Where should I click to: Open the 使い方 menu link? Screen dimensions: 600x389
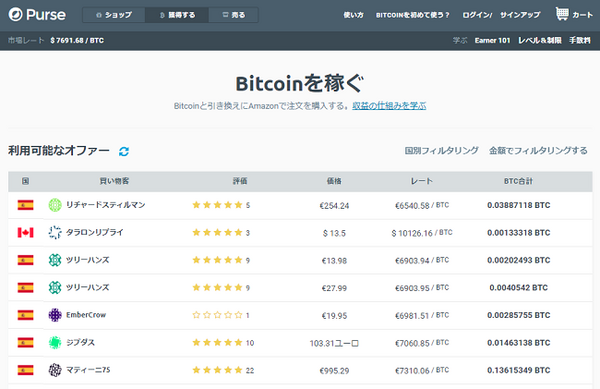coord(354,15)
